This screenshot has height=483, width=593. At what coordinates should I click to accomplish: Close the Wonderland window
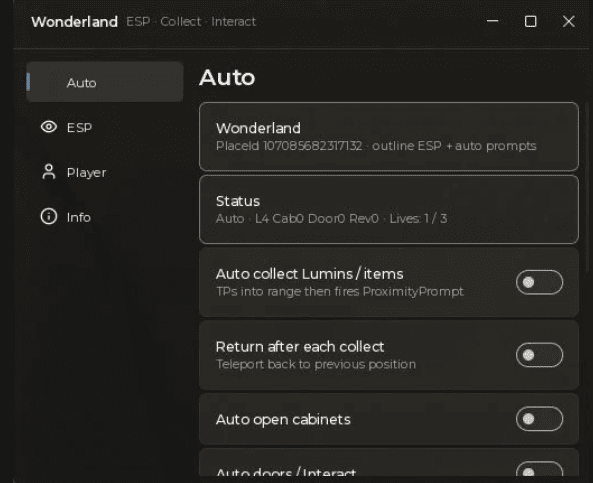click(x=568, y=22)
